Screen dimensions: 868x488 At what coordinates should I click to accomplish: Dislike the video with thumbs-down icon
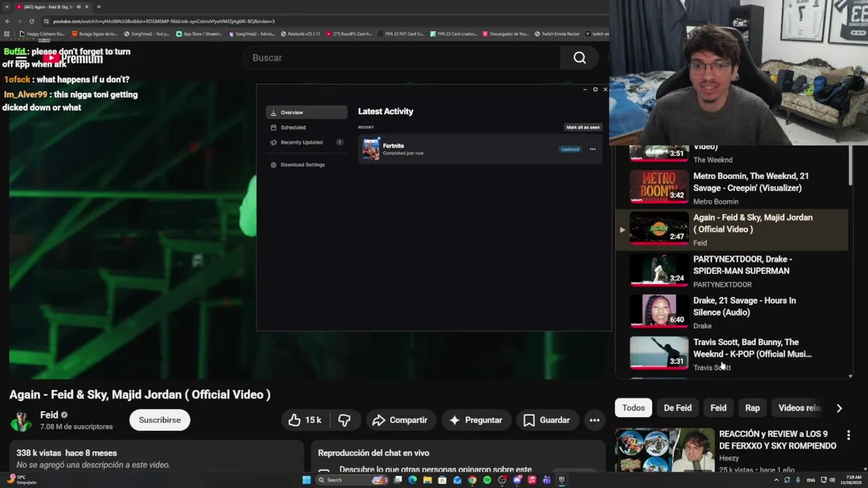(x=344, y=420)
